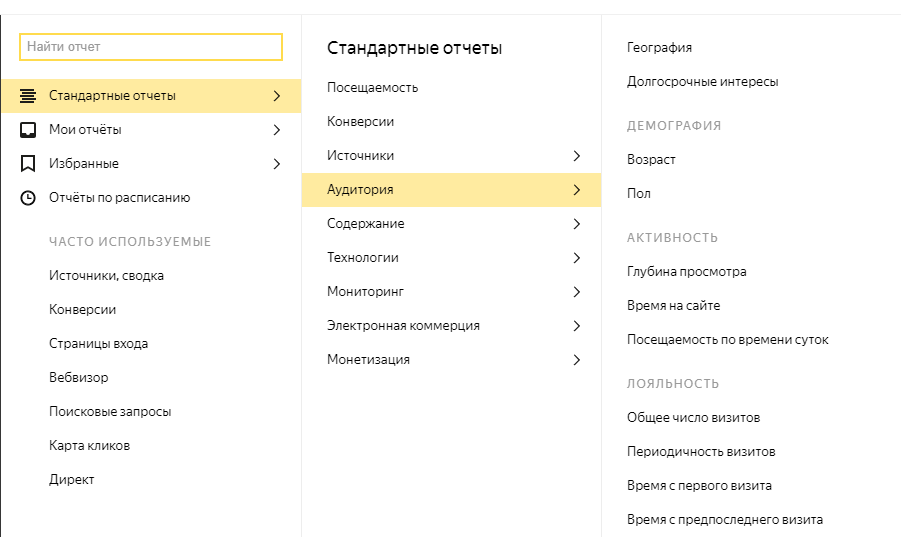Open Конверсии in standard reports column

[360, 122]
